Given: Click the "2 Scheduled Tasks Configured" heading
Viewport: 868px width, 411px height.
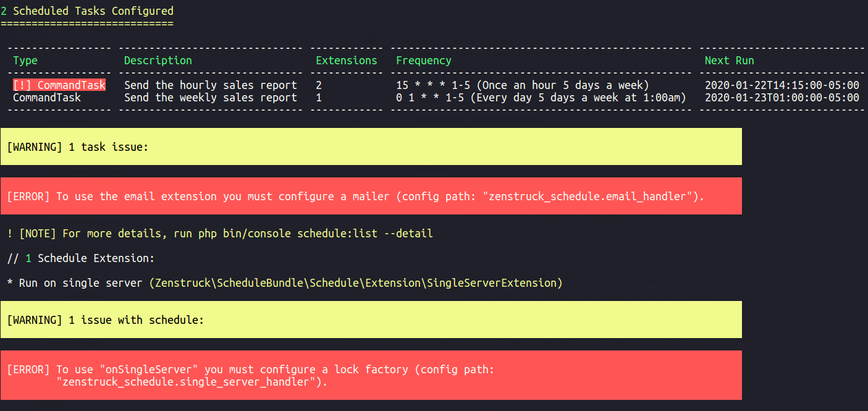Looking at the screenshot, I should 87,11.
